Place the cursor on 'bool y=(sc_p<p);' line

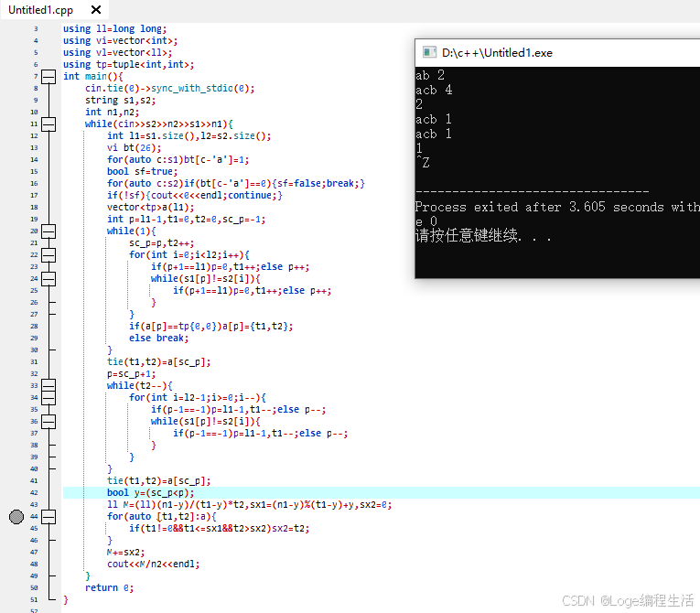tap(150, 493)
